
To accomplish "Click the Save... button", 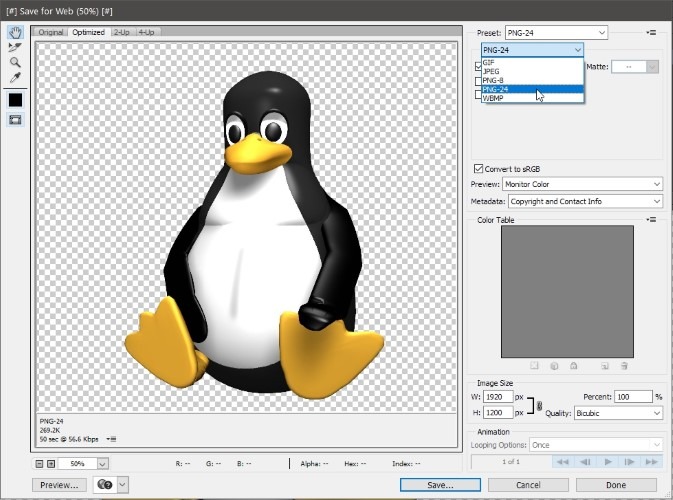I will click(440, 485).
